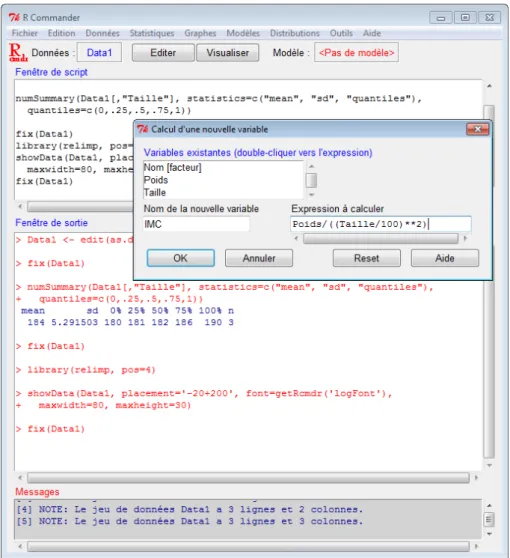Maximize the R Commander window
This screenshot has height=558, width=510.
tap(465, 18)
